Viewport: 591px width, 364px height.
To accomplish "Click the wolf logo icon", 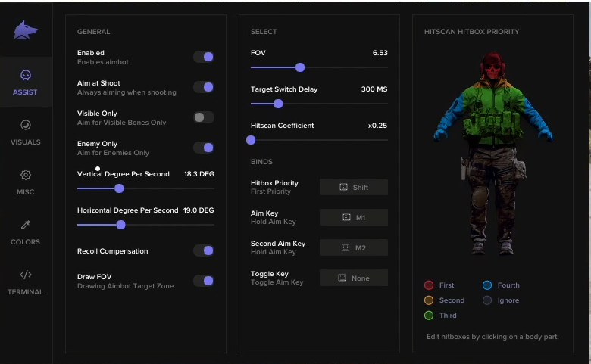I will pos(26,30).
